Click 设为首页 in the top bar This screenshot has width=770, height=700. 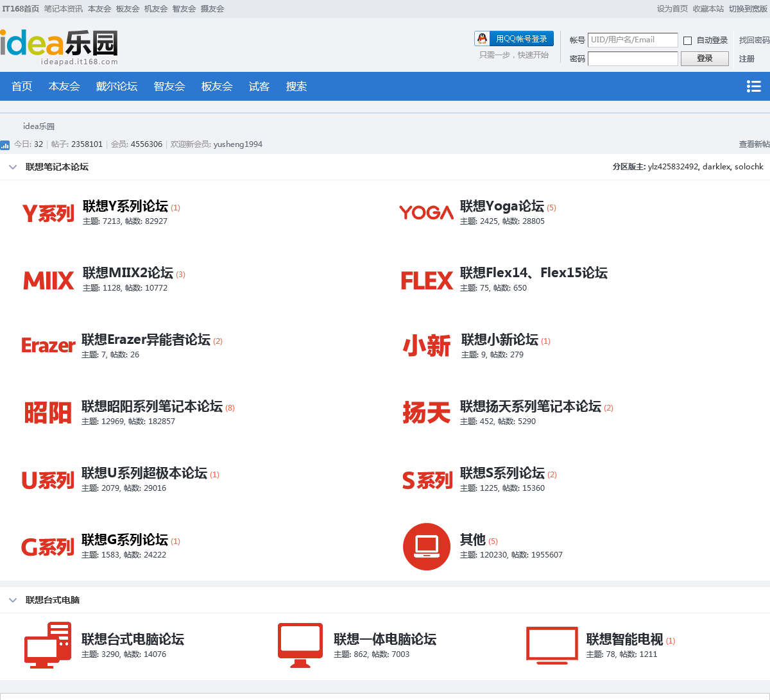tap(672, 9)
